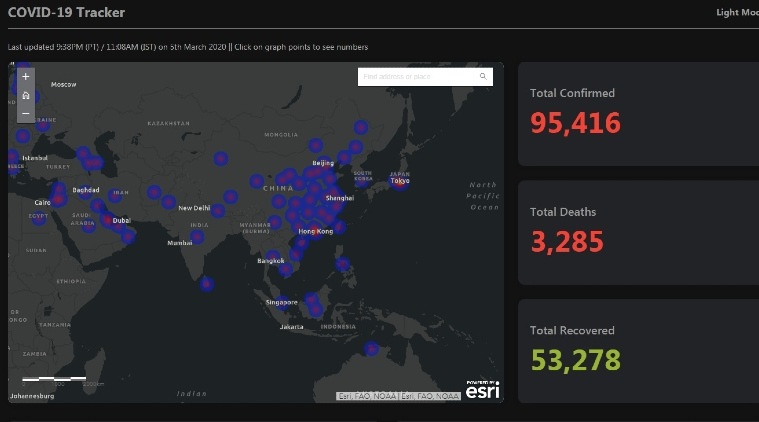Select the hotspot marker near Dubai
This screenshot has height=422, width=759.
[107, 220]
